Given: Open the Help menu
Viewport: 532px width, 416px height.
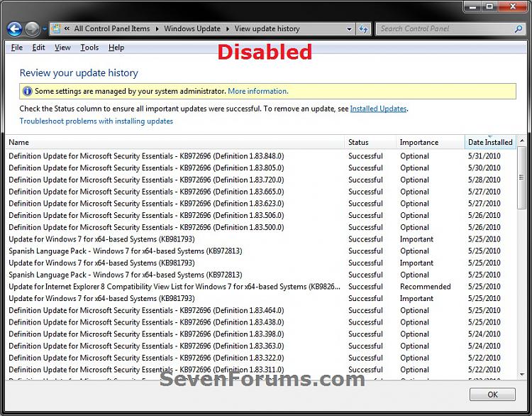Looking at the screenshot, I should 116,48.
